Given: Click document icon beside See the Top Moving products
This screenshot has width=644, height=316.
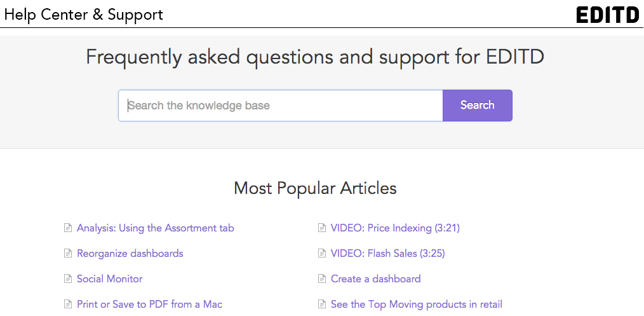Looking at the screenshot, I should (322, 305).
